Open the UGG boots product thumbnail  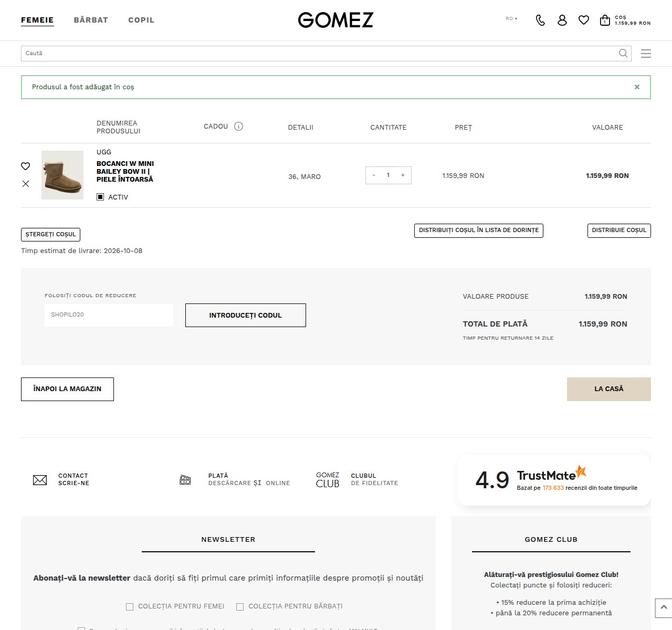point(62,175)
